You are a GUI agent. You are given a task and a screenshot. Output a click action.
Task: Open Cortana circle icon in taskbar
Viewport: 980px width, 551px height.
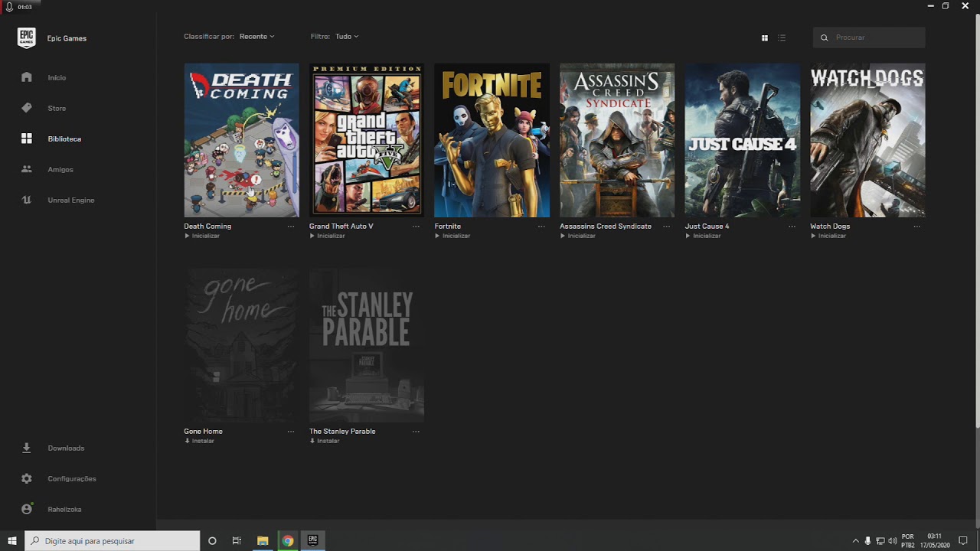212,541
